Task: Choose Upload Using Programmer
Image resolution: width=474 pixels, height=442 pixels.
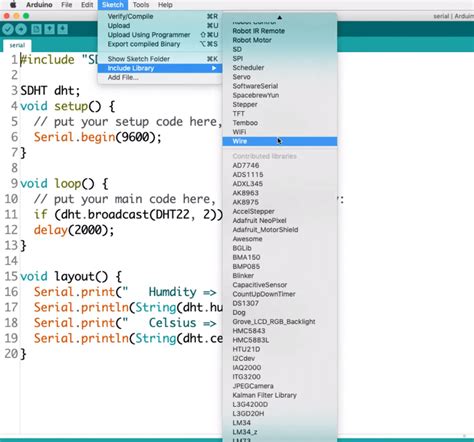Action: 160,35
